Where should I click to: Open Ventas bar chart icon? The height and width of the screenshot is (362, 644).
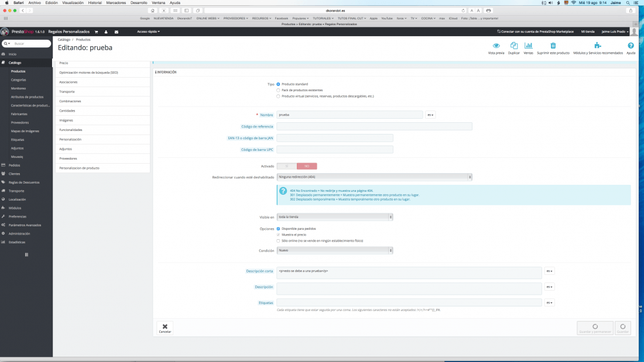pyautogui.click(x=528, y=46)
